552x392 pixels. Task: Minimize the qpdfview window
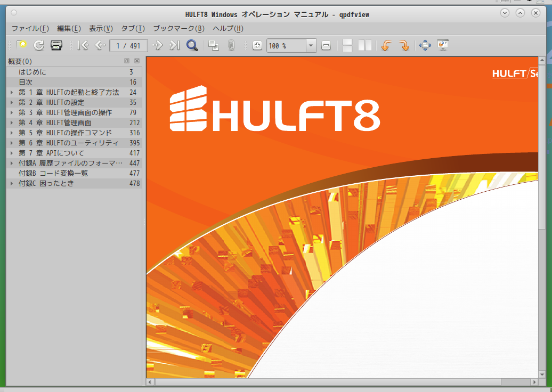(505, 13)
